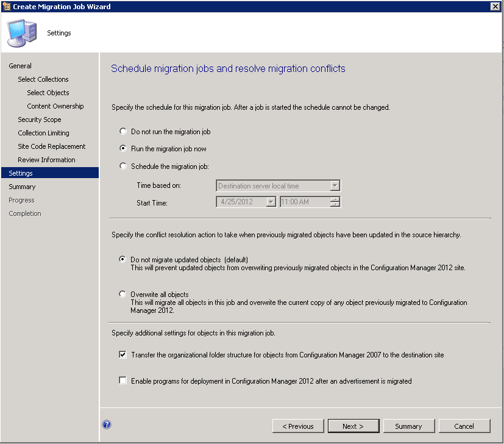504x444 pixels.
Task: Open the Start Time date dropdown
Action: pos(271,202)
